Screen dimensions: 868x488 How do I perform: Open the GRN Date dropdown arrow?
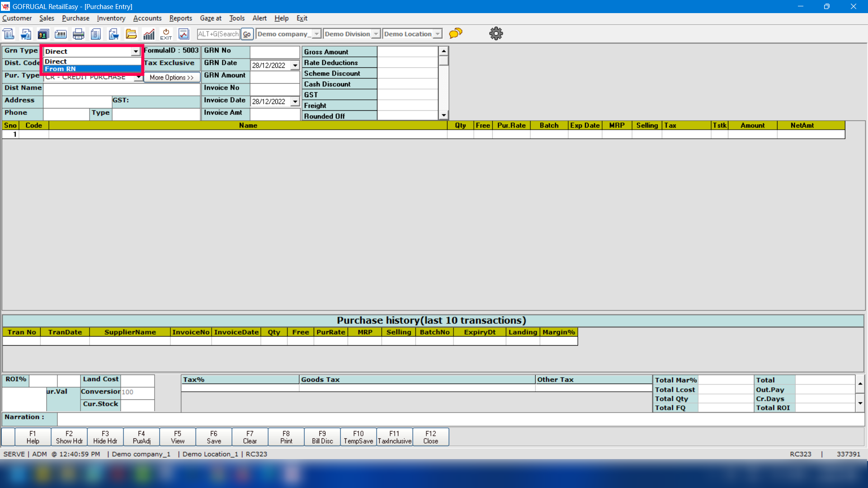point(295,66)
